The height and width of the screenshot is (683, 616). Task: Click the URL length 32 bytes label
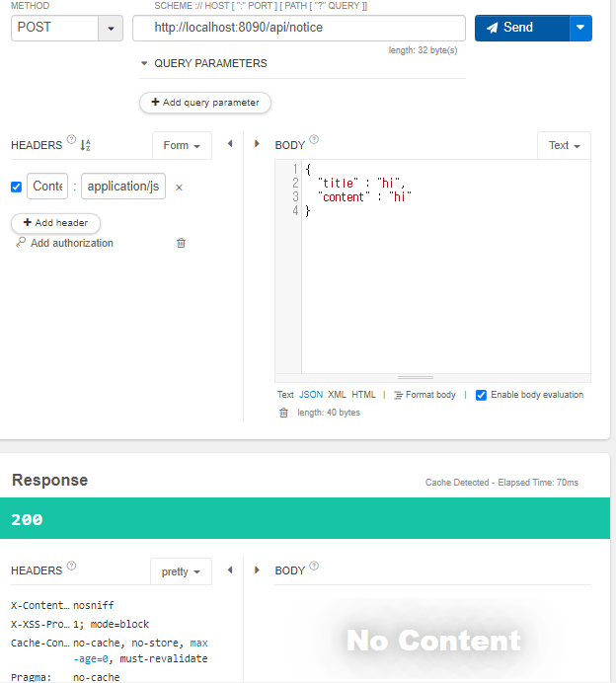click(x=423, y=50)
